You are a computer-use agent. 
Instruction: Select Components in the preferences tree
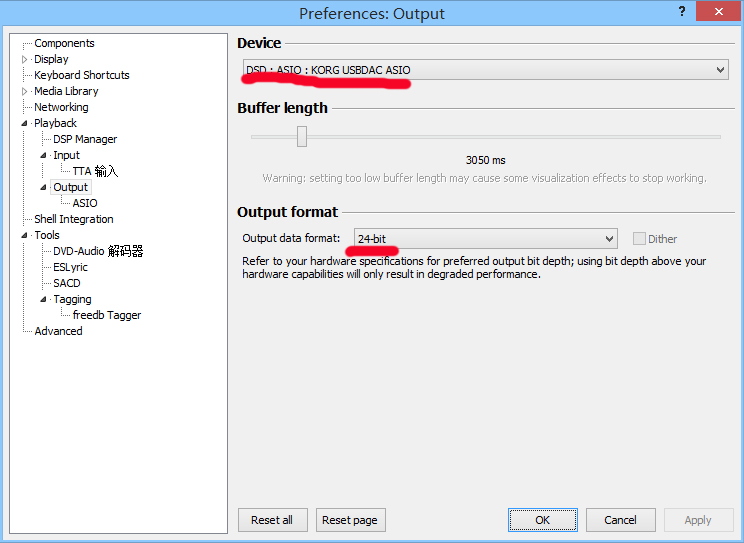pos(64,43)
